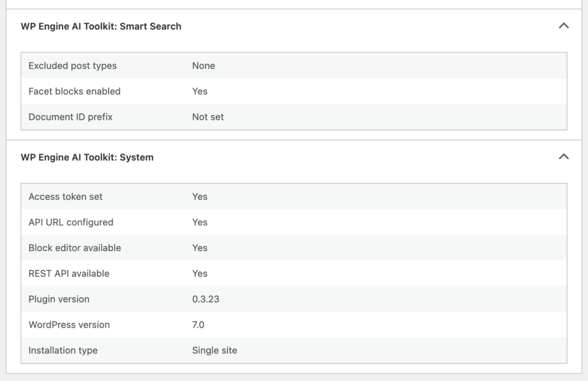
Task: Click the 'Yes' value for Facet blocks enabled
Action: coord(199,91)
